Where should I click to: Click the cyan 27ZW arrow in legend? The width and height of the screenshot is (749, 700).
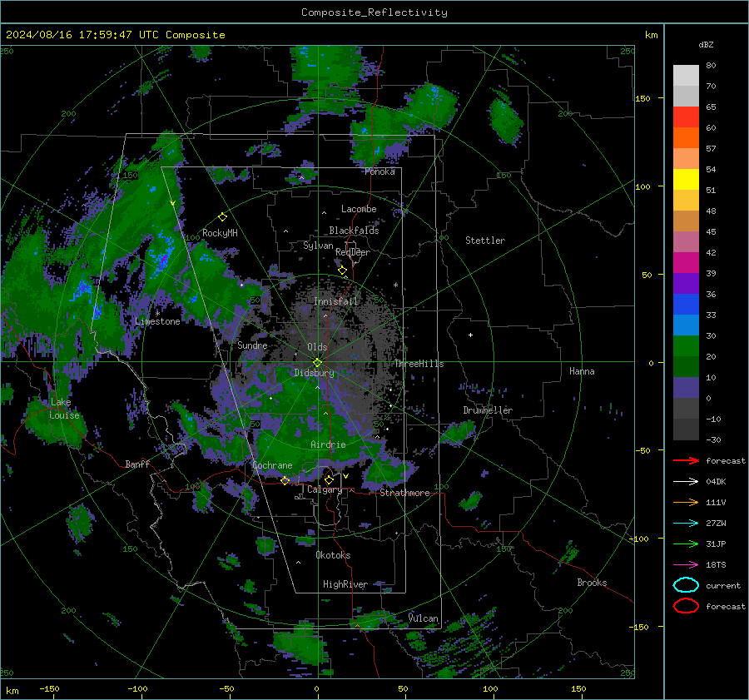tap(686, 524)
